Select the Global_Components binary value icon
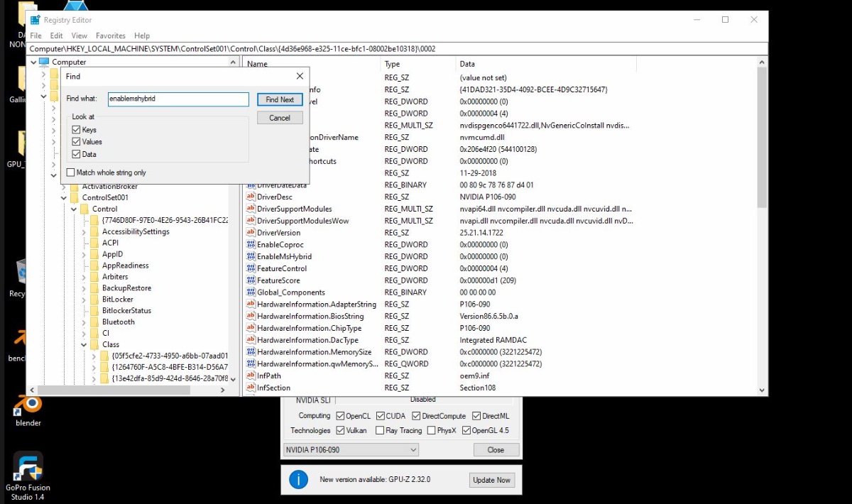Image resolution: width=852 pixels, height=504 pixels. pyautogui.click(x=251, y=292)
